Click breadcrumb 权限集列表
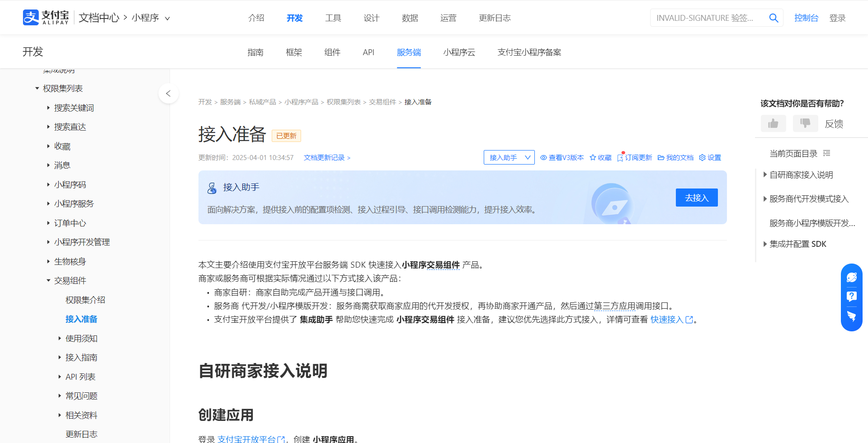 click(x=344, y=102)
